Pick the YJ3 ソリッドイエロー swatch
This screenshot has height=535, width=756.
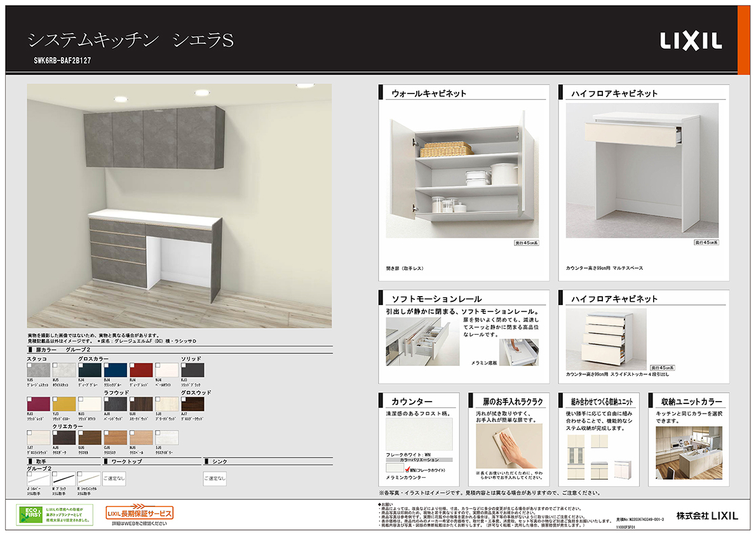pos(64,403)
